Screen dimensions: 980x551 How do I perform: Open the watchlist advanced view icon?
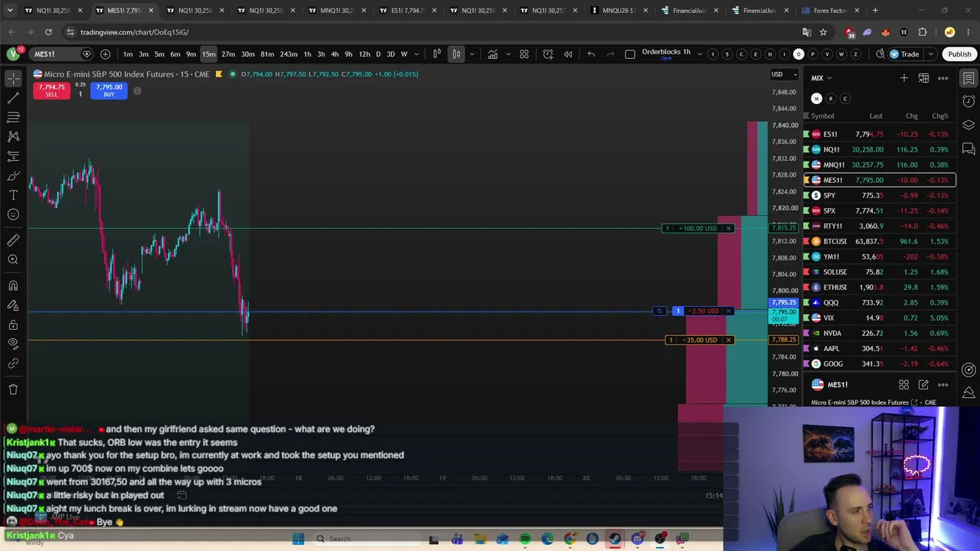click(x=923, y=78)
